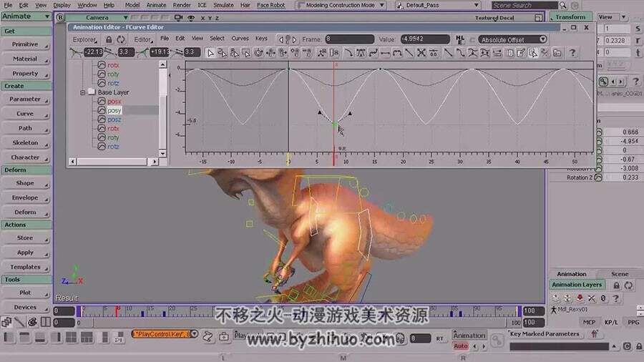The height and width of the screenshot is (362, 644).
Task: Click the previous key arrow beside Frame field
Action: 281,40
